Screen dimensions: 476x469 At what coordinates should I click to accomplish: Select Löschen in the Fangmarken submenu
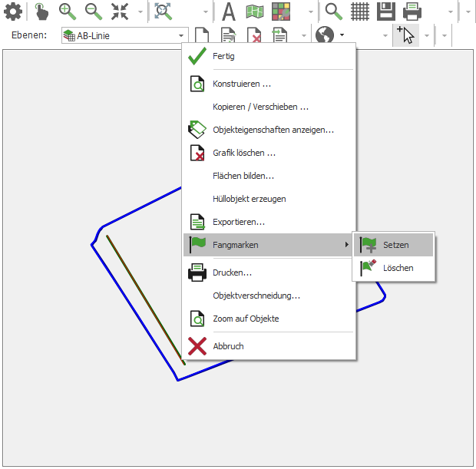398,268
